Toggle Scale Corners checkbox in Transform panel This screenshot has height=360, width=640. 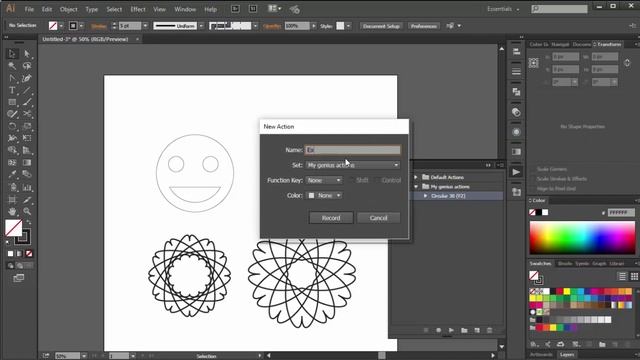point(533,169)
